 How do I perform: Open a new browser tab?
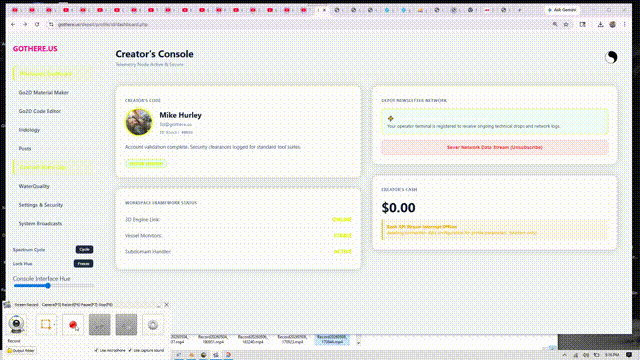(x=520, y=10)
